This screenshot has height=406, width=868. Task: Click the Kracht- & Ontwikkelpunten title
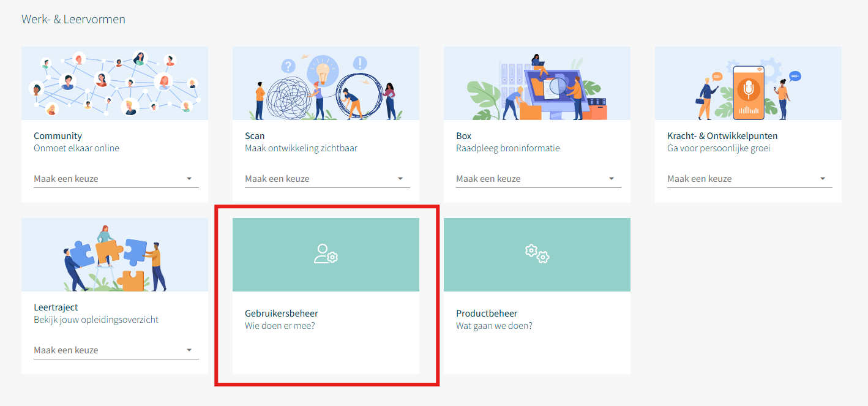[722, 136]
